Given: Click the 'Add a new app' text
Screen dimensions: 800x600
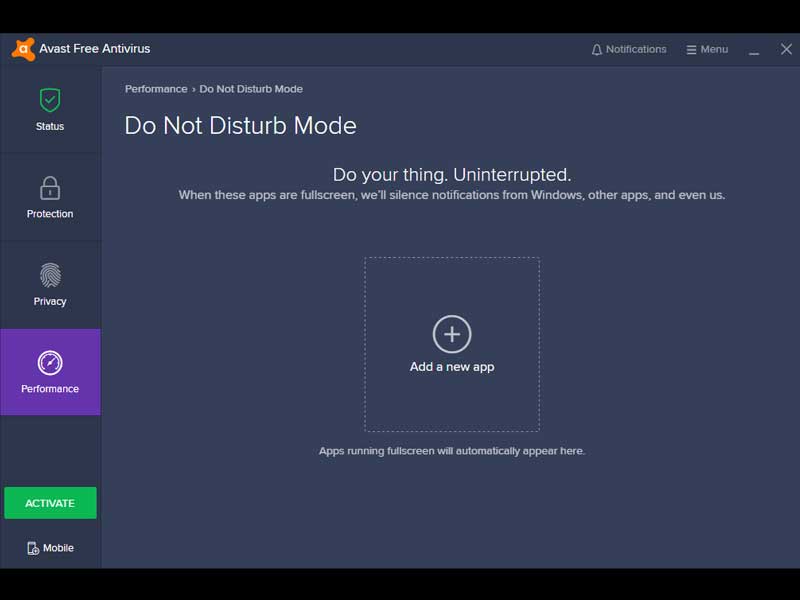Looking at the screenshot, I should [x=452, y=367].
